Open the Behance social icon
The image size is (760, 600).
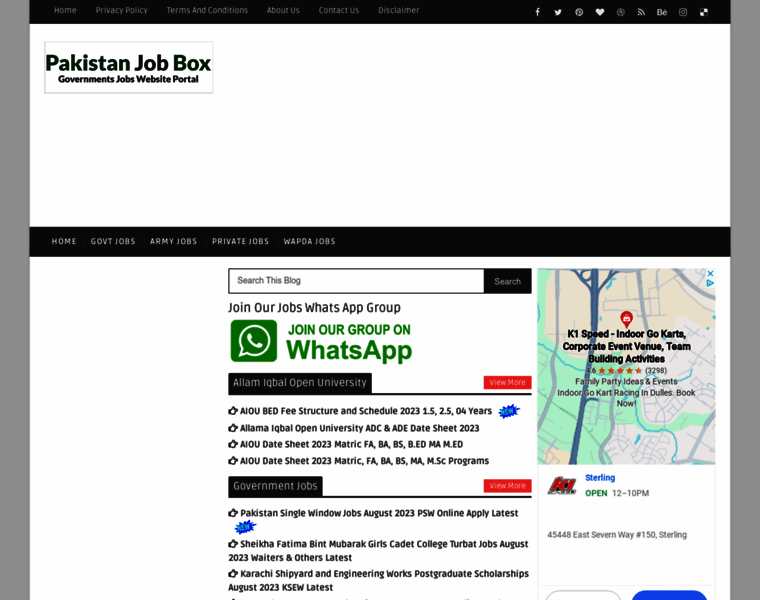tap(662, 12)
